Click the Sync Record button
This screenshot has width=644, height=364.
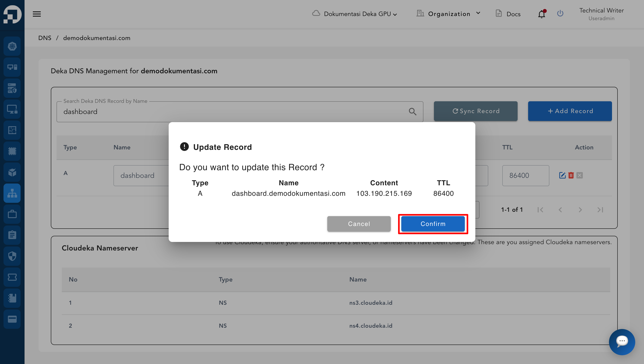(x=476, y=111)
